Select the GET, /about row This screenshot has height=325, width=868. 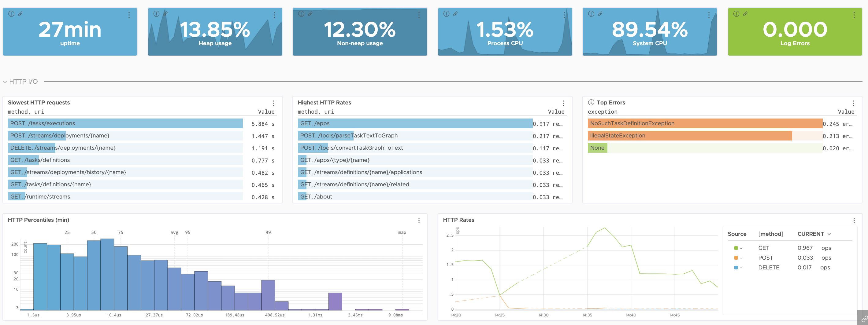432,196
